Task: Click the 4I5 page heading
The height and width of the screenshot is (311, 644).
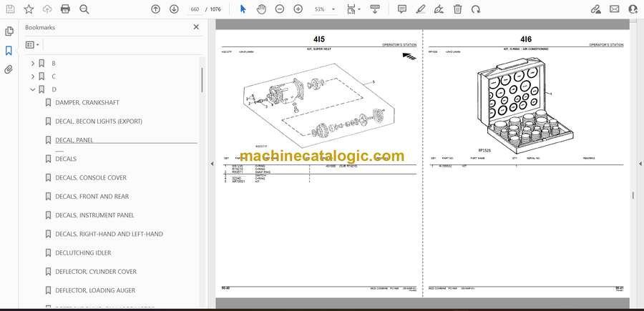Action: click(318, 39)
